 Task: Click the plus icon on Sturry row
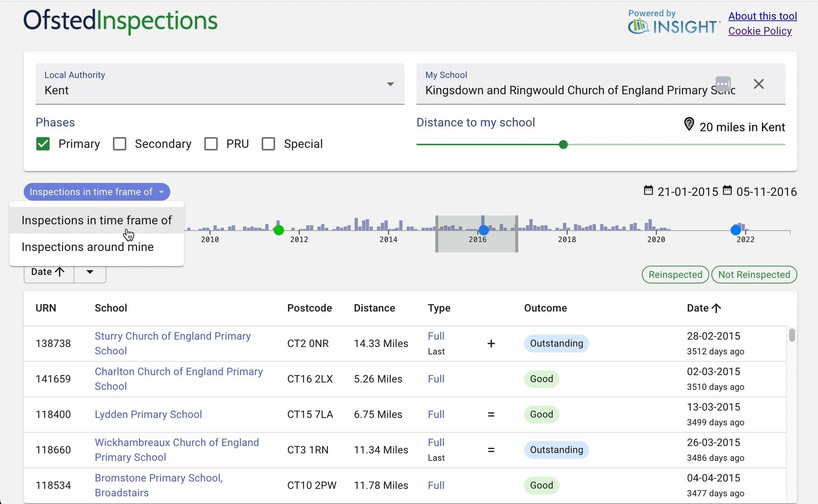point(491,344)
